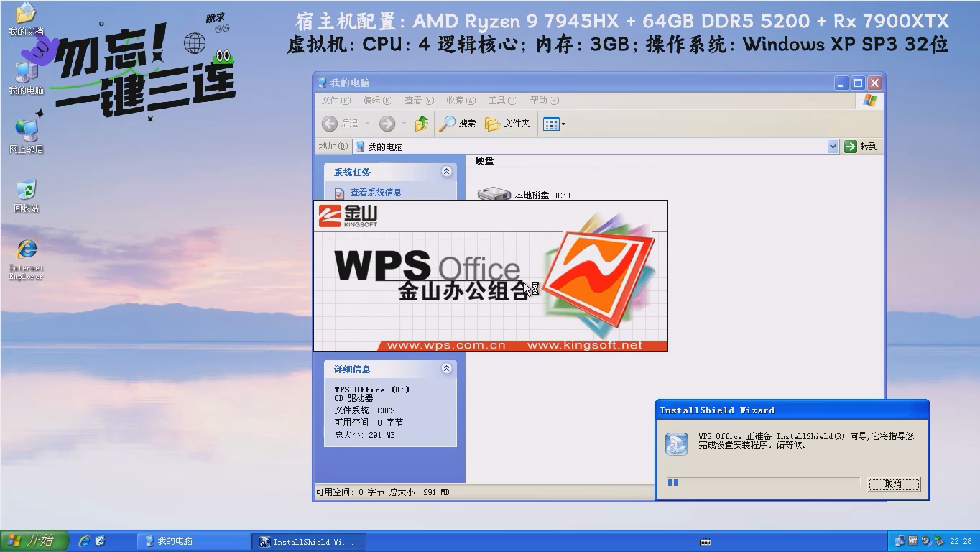Click the safely remove hardware tray icon
Screen dimensions: 980x552
pyautogui.click(x=938, y=541)
